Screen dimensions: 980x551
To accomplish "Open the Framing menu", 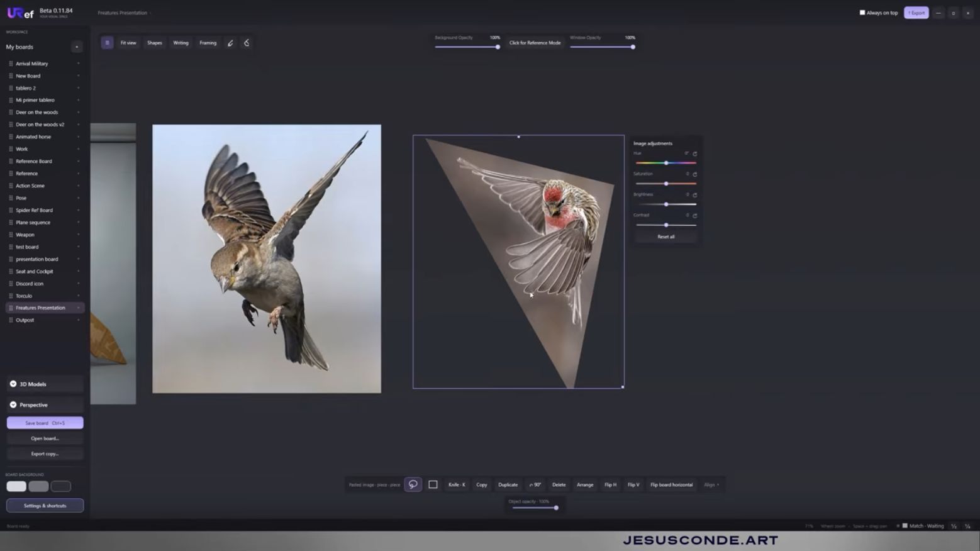I will [208, 43].
